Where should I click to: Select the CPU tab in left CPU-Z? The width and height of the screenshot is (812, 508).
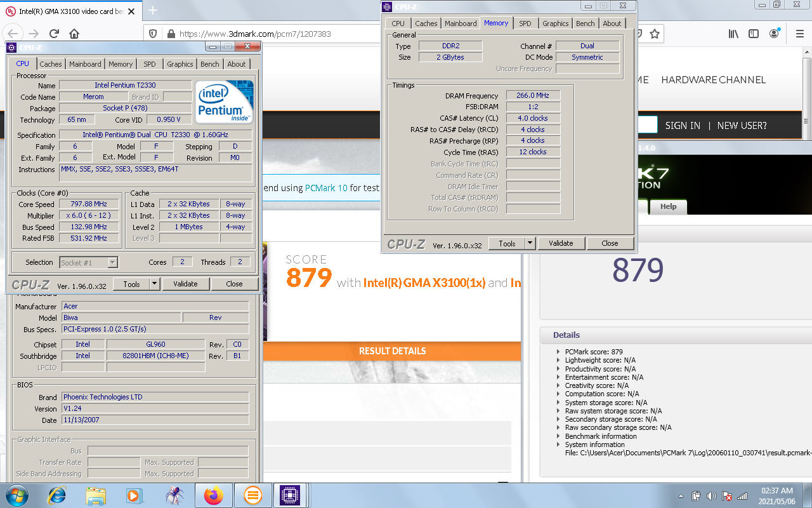tap(23, 63)
